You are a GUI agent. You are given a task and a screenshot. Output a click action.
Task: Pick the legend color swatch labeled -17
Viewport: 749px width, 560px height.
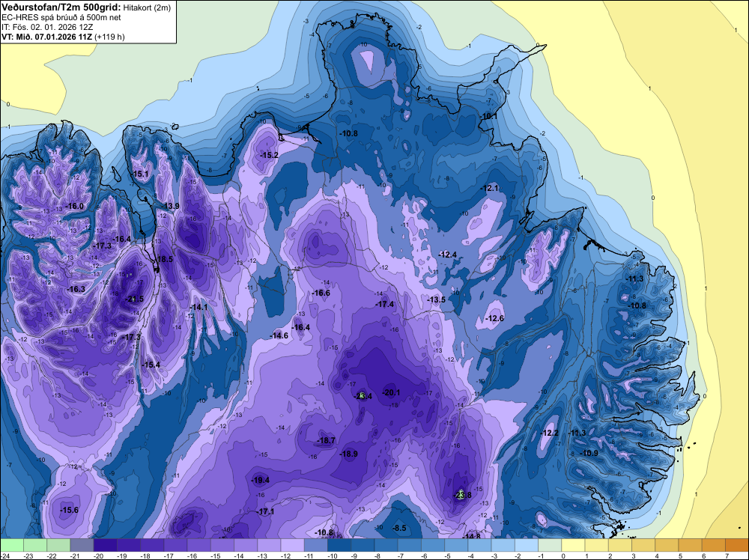(x=175, y=545)
